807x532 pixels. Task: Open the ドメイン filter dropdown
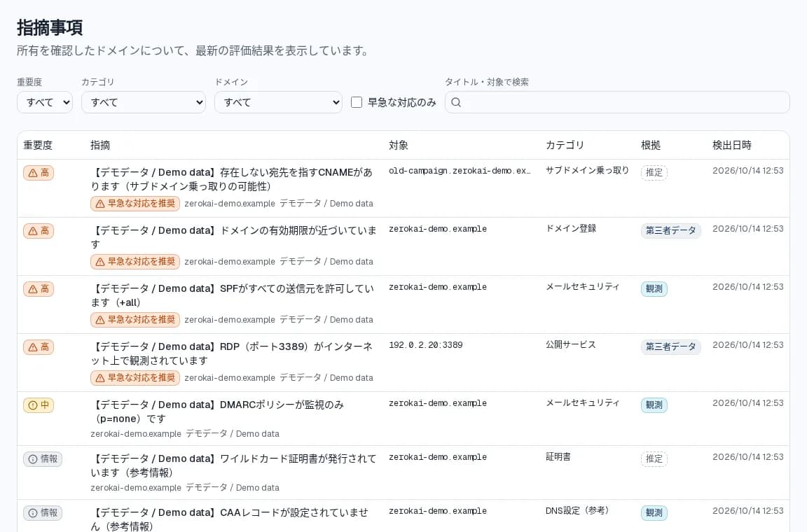point(278,102)
